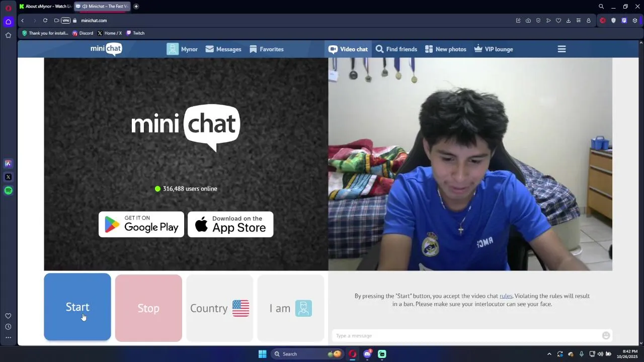Screen dimensions: 644x362
Task: Open the three-dots sidebar setup
Action: [8, 337]
